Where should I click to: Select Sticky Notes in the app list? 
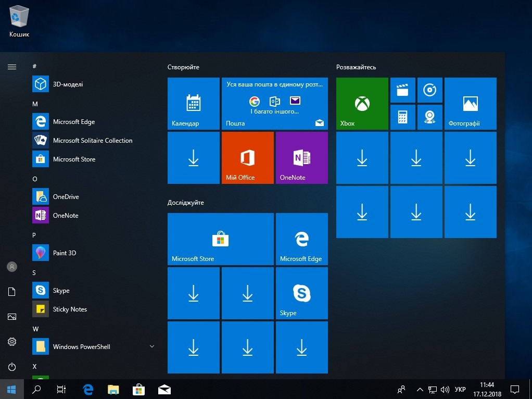[70, 309]
